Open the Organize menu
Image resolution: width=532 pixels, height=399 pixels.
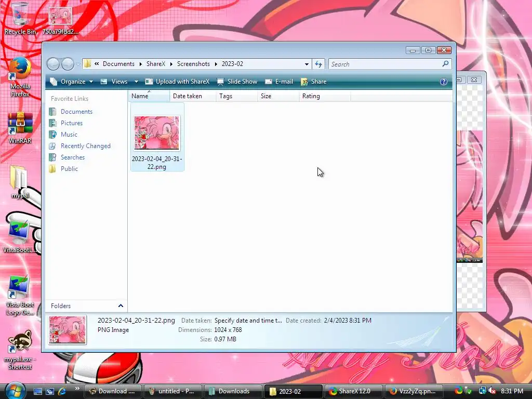[71, 82]
